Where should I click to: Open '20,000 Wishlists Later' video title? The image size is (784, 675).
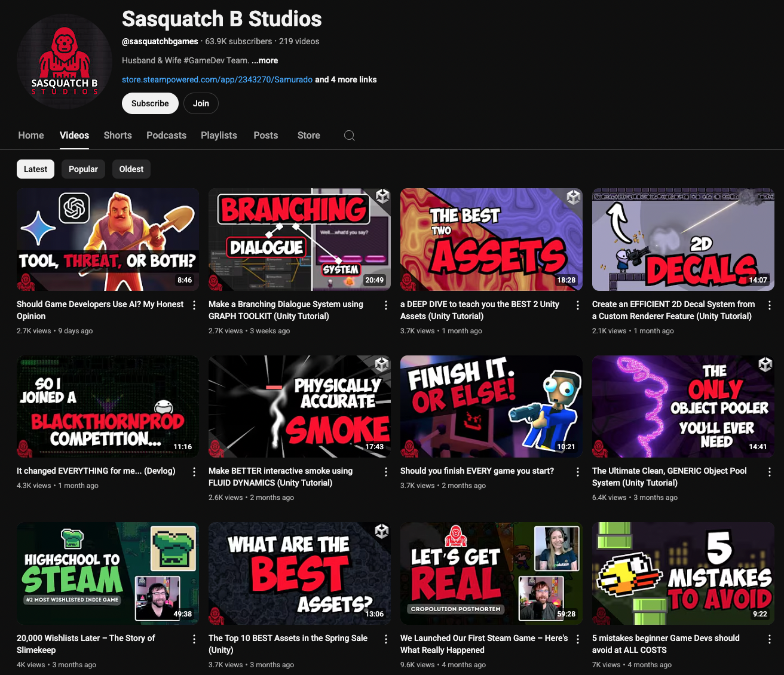tap(85, 644)
